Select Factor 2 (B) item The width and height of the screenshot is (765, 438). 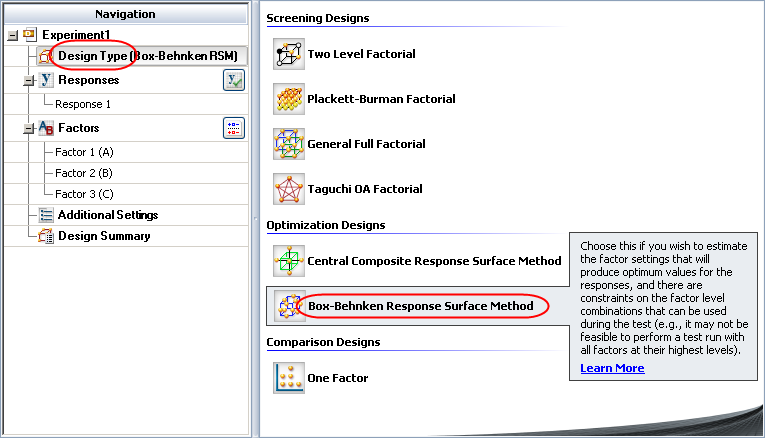pyautogui.click(x=84, y=173)
